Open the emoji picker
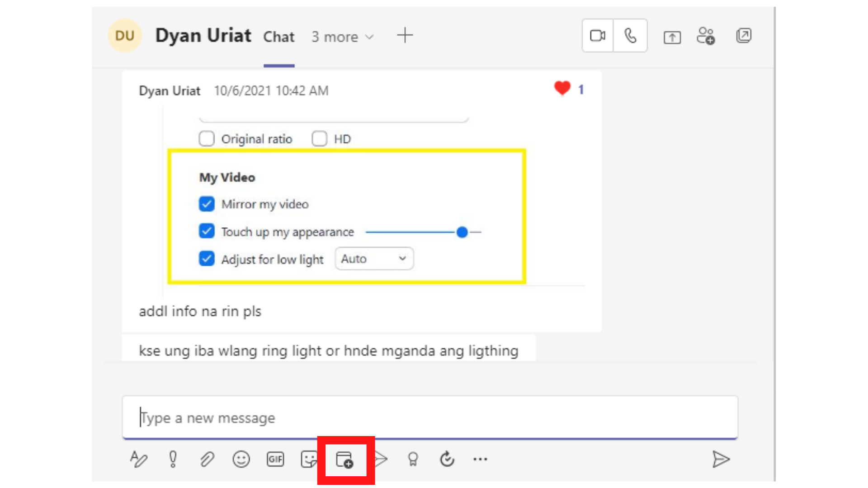868x488 pixels. pyautogui.click(x=241, y=460)
